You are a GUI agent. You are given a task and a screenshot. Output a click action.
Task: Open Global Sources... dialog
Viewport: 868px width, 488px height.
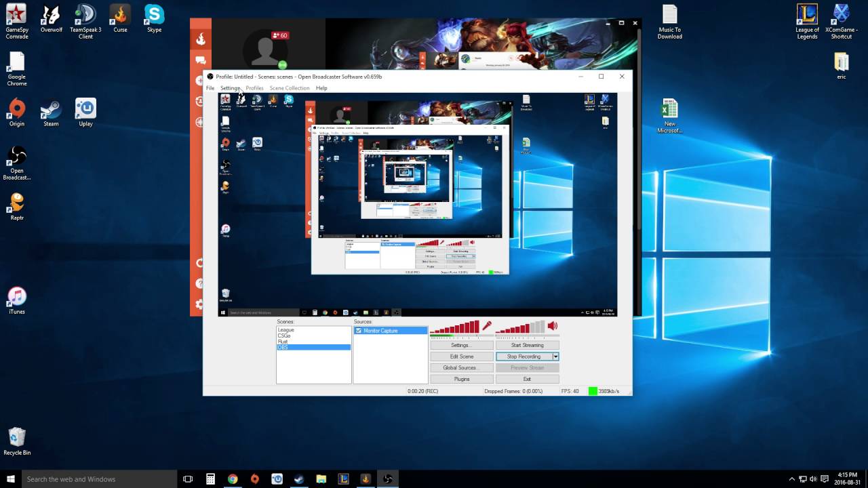point(461,367)
